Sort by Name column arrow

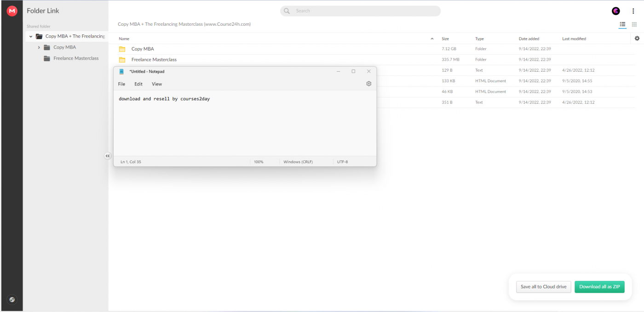tap(432, 39)
